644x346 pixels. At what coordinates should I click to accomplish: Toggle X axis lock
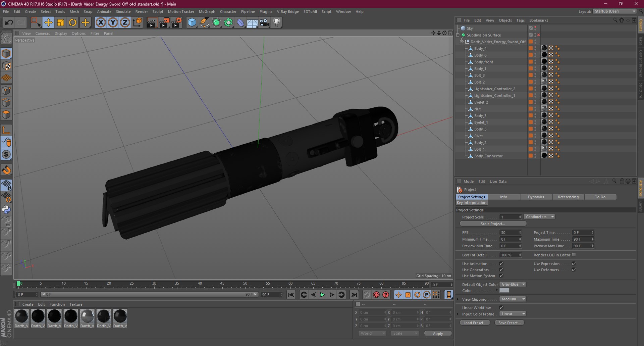pos(101,22)
